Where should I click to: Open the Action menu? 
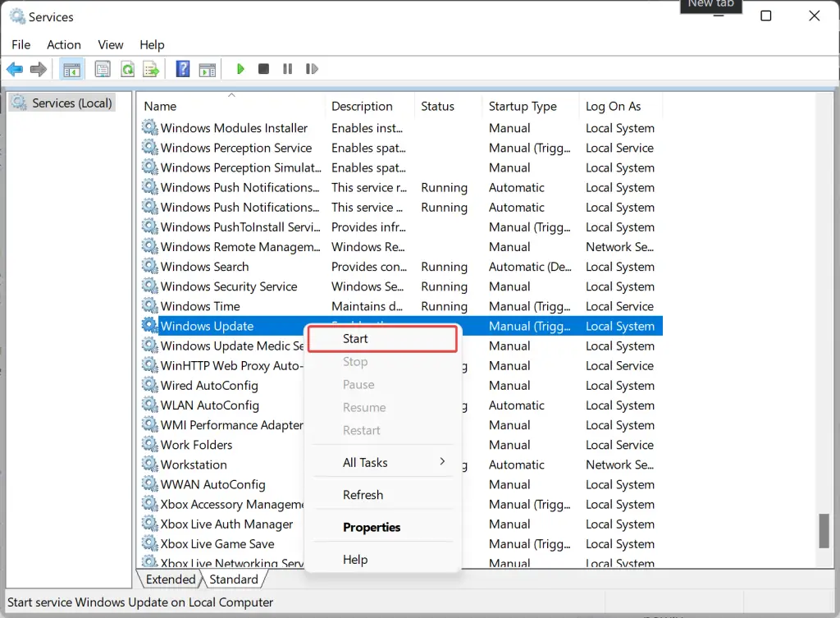(x=64, y=45)
